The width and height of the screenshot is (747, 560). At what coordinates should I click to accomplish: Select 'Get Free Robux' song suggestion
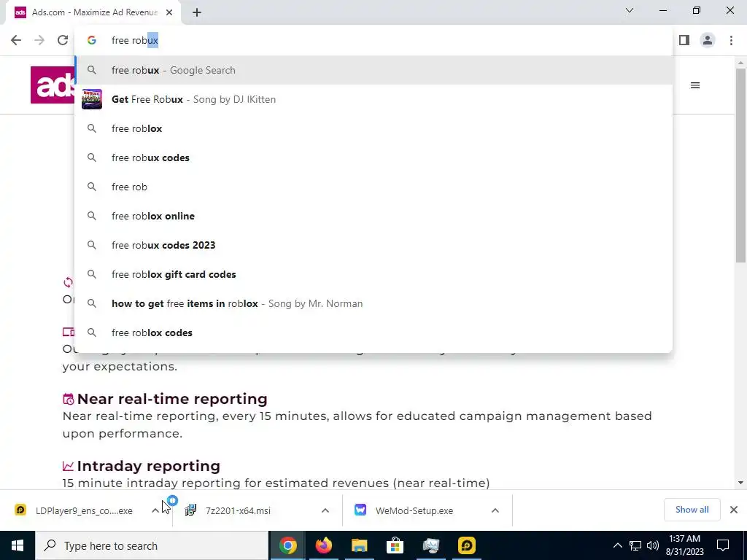point(374,99)
